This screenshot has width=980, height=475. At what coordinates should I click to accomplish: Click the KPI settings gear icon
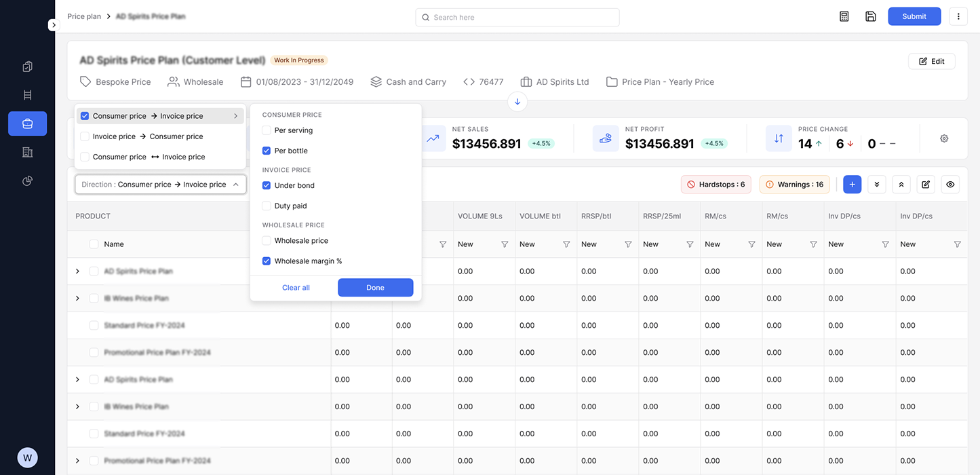[944, 138]
